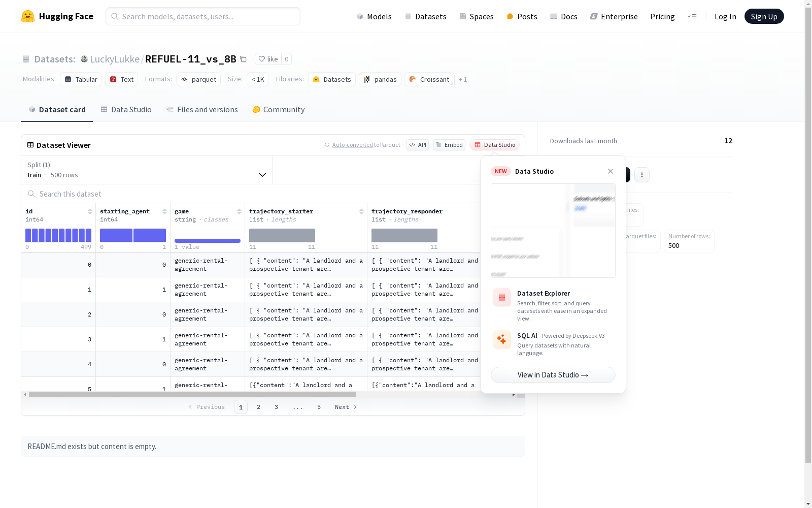Click the Dataset Explorer icon
Image resolution: width=812 pixels, height=508 pixels.
coord(502,298)
